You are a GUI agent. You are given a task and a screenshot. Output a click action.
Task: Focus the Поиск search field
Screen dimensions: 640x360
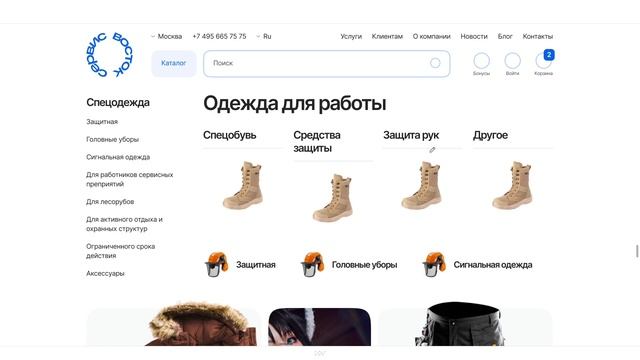[327, 63]
